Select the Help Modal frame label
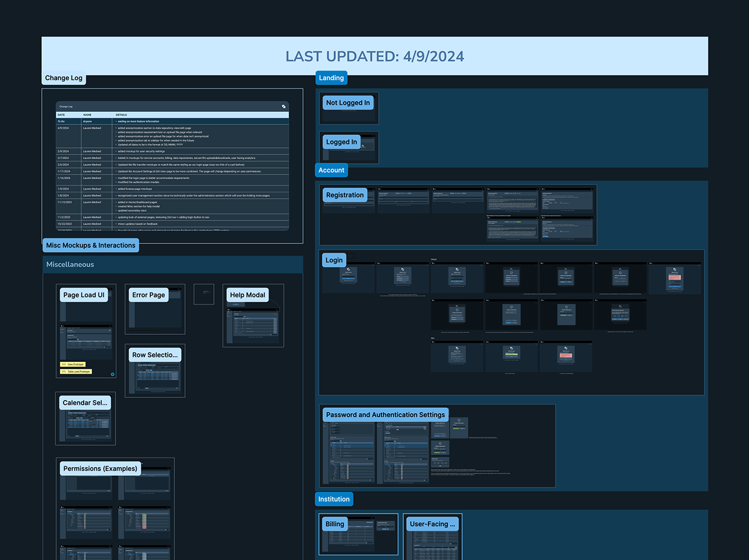Image resolution: width=749 pixels, height=560 pixels. pyautogui.click(x=248, y=295)
